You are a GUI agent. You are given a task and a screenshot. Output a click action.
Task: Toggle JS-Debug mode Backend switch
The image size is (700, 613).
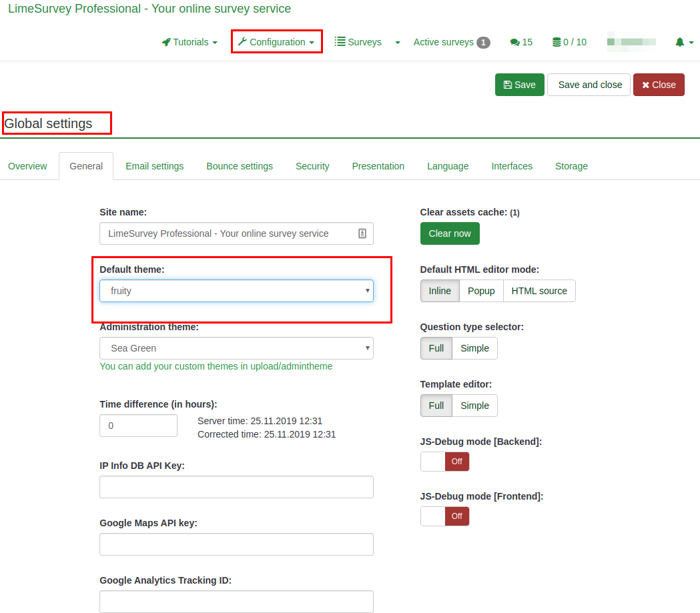pyautogui.click(x=444, y=462)
